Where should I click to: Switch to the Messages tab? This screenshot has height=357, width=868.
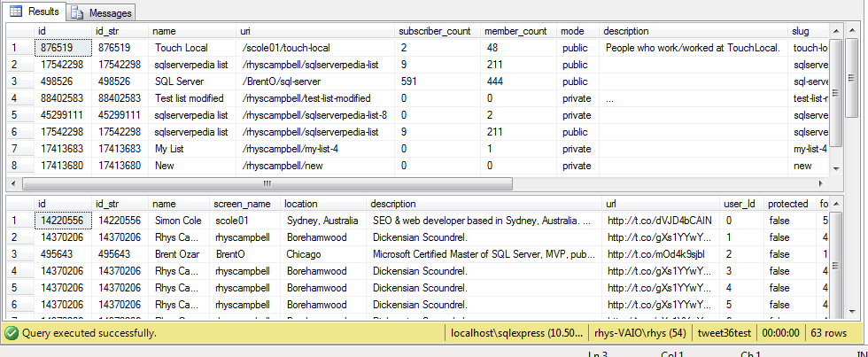tap(101, 12)
